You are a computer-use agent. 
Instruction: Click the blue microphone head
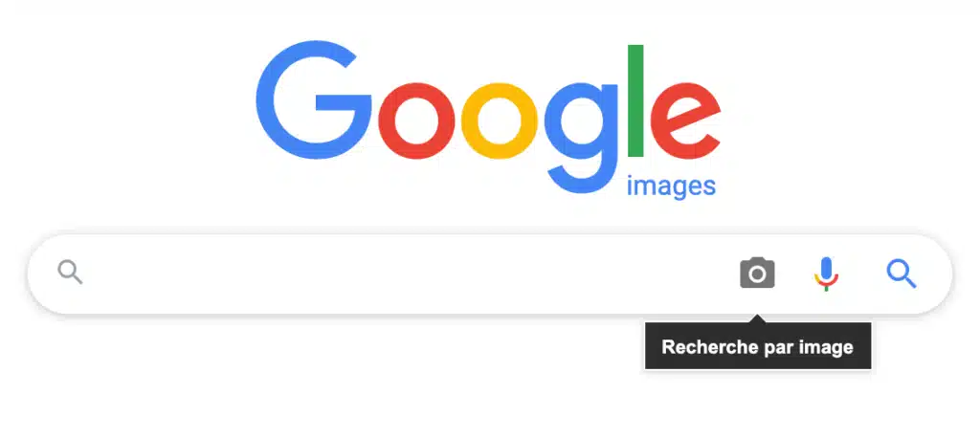pyautogui.click(x=826, y=269)
